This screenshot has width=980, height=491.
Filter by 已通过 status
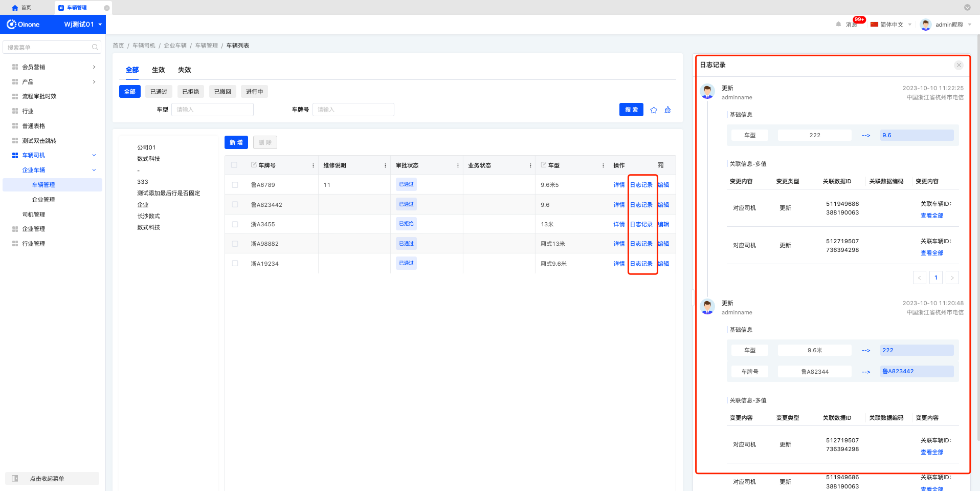159,92
